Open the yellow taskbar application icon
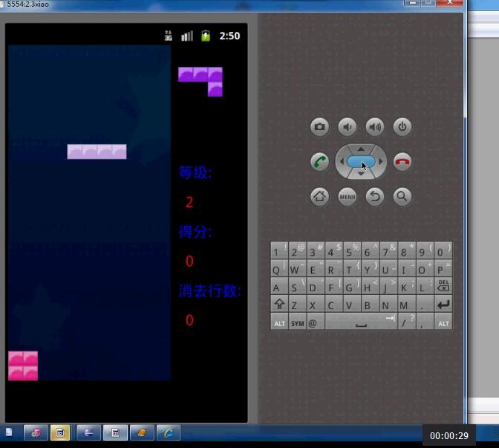Screen dimensions: 499x448 tap(60, 432)
